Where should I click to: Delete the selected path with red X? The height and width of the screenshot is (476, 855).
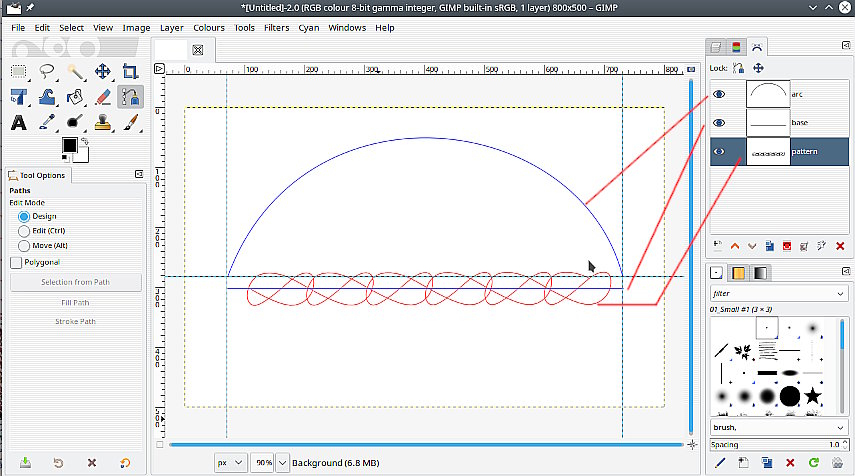pos(839,245)
